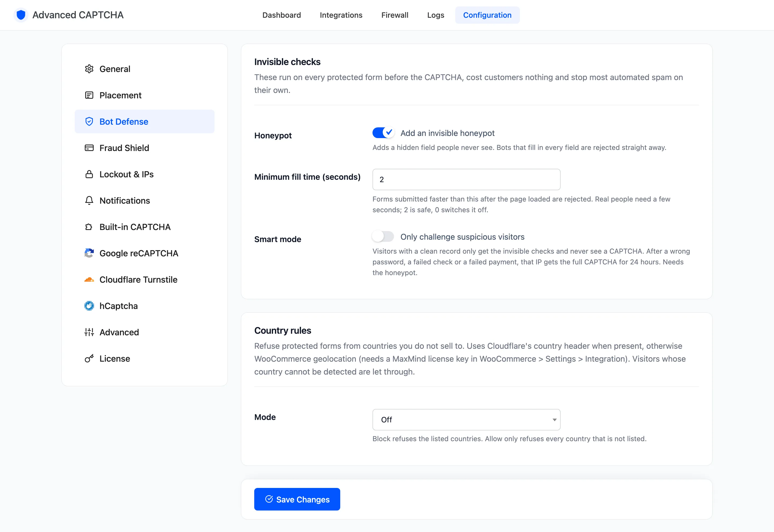Disable the invisible honeypot toggle

point(383,133)
